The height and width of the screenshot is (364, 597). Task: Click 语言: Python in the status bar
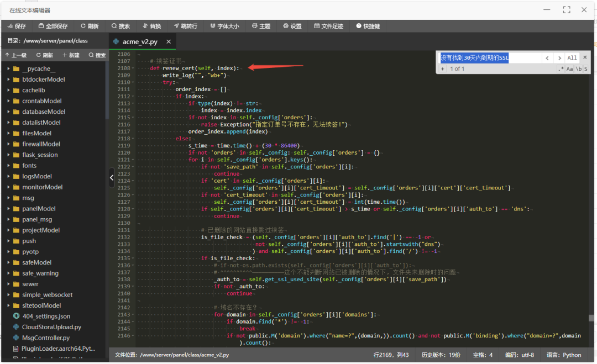(564, 355)
